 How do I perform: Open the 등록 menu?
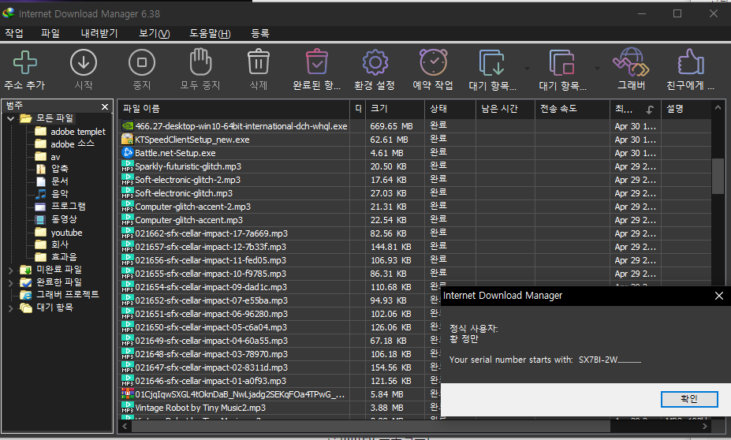pyautogui.click(x=260, y=33)
